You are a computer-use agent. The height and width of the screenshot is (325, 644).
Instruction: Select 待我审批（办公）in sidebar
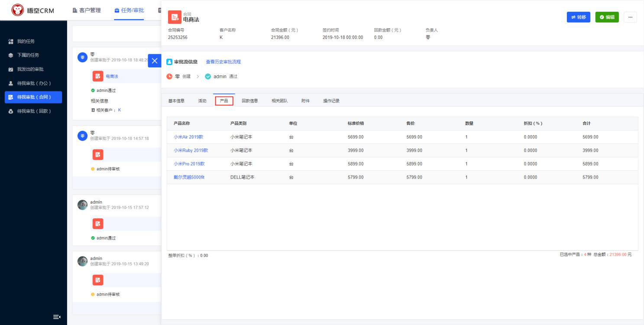pos(34,83)
